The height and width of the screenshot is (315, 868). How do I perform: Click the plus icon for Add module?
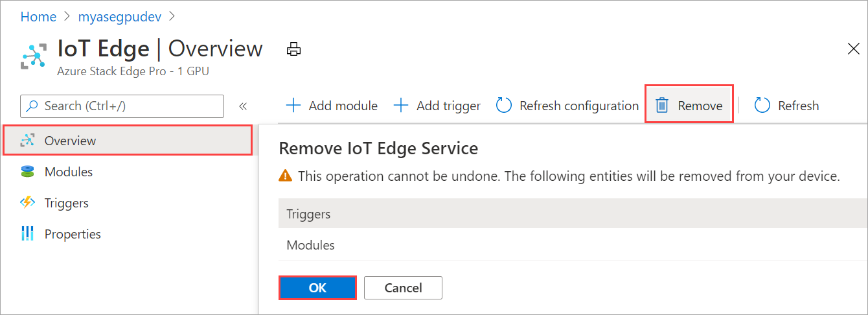tap(293, 106)
